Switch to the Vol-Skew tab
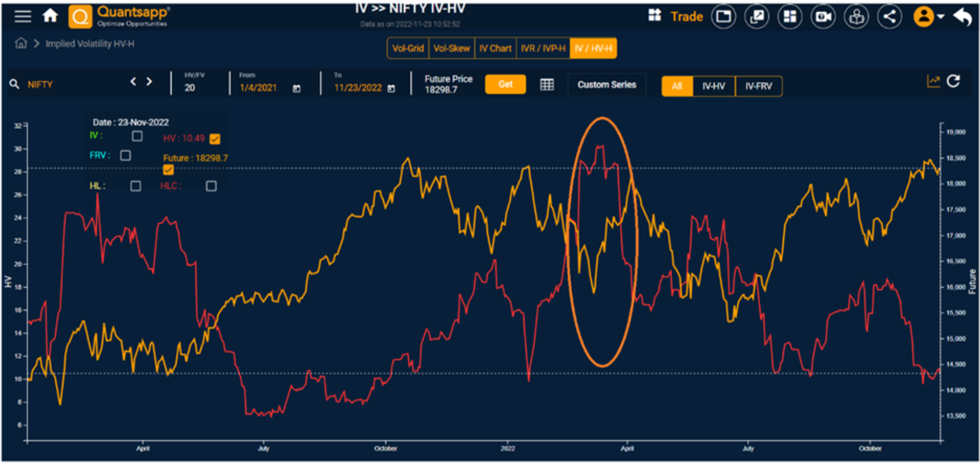This screenshot has height=465, width=980. coord(451,48)
